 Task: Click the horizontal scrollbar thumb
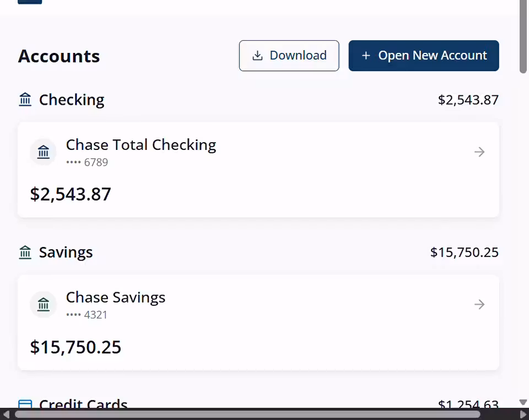(247, 414)
